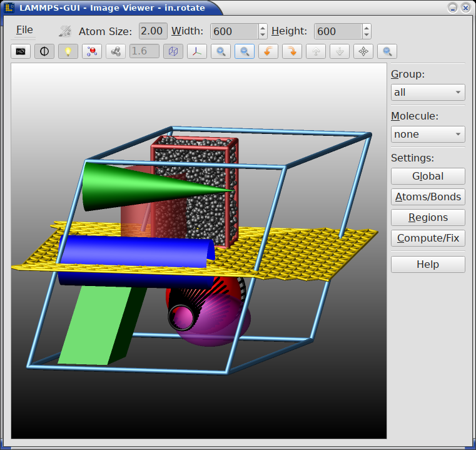This screenshot has height=450, width=476.
Task: Click the zoom in magnifier icon
Action: coord(221,51)
